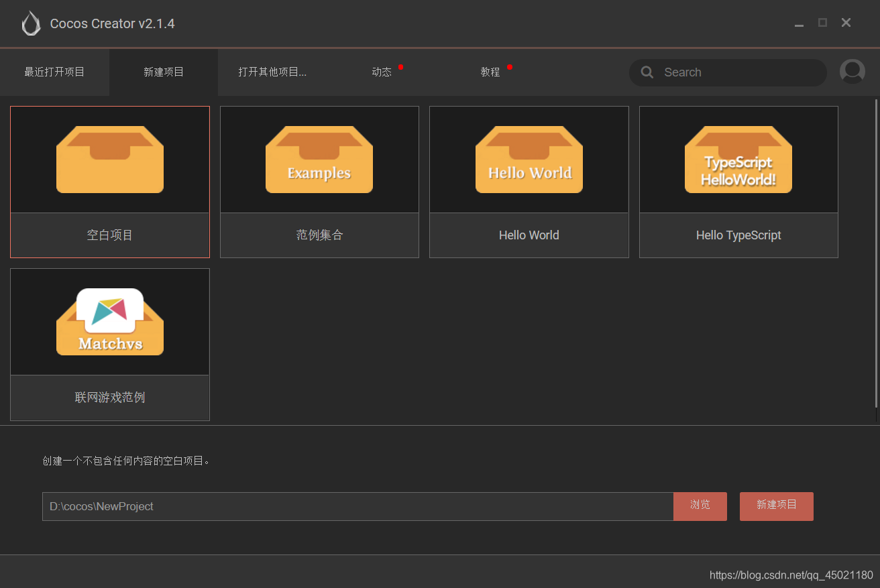Open the 教程 tab
The width and height of the screenshot is (880, 588).
[x=490, y=72]
